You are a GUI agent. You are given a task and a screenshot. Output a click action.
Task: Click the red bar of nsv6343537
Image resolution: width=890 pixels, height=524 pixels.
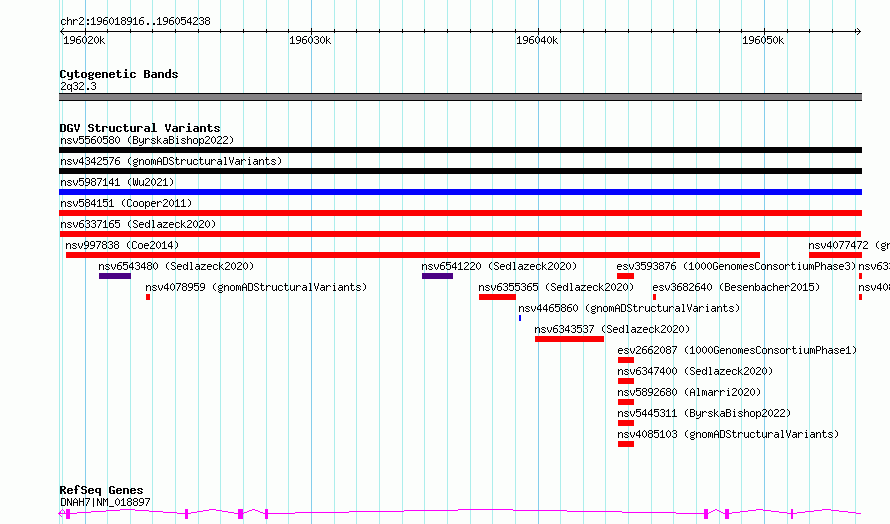569,339
